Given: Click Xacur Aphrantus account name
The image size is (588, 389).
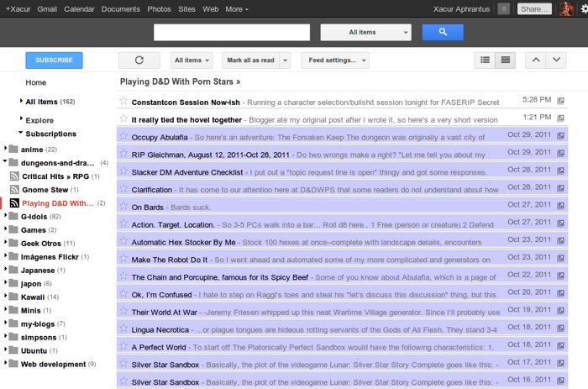Looking at the screenshot, I should coord(461,9).
